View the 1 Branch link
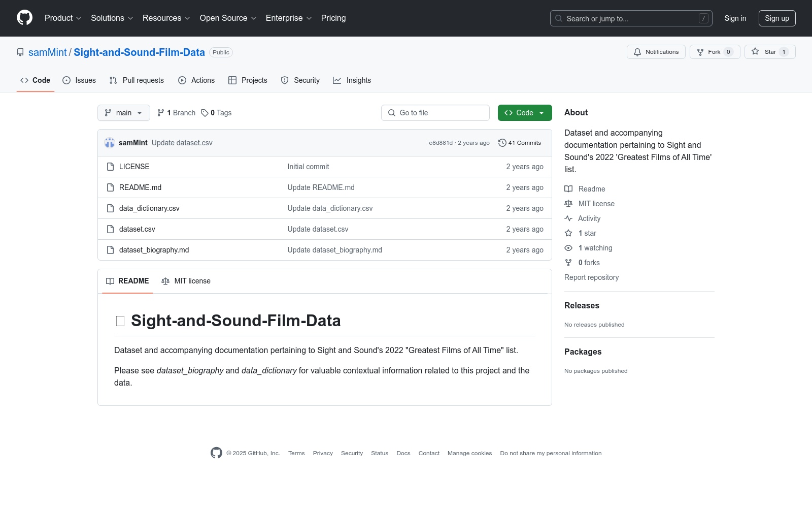Viewport: 812px width, 508px height. click(x=176, y=113)
